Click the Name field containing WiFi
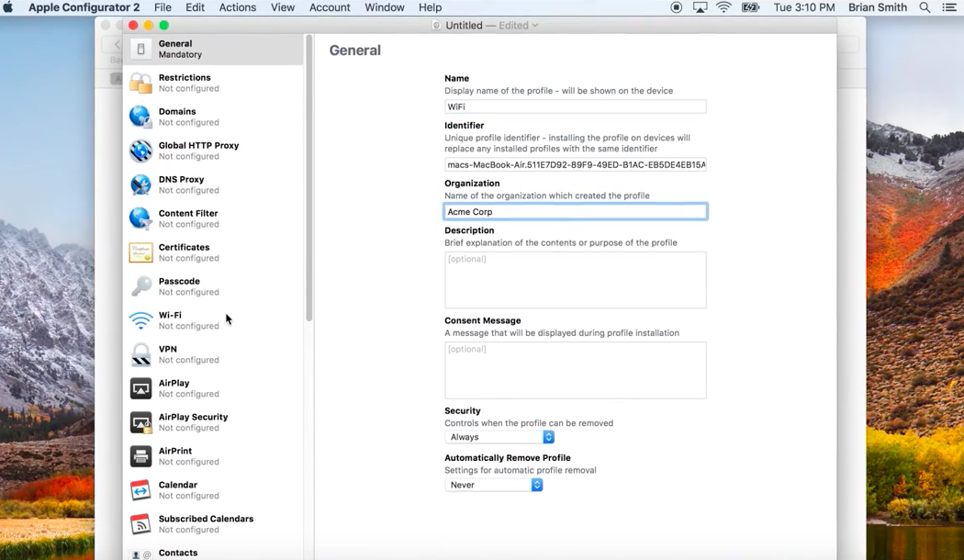 pyautogui.click(x=576, y=107)
